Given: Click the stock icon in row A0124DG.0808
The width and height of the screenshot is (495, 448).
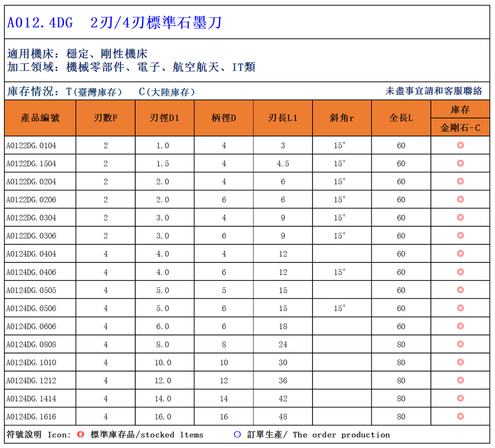Looking at the screenshot, I should (460, 344).
